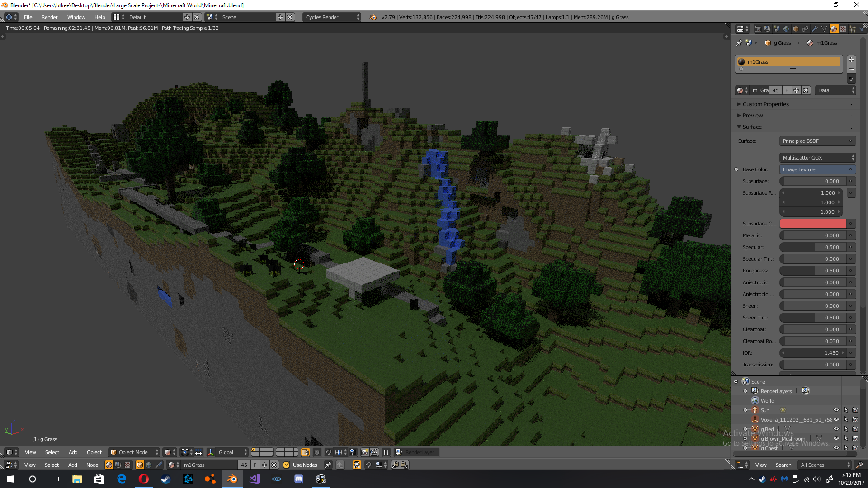Adjust the Roughness slider
The image size is (868, 488).
pos(813,271)
